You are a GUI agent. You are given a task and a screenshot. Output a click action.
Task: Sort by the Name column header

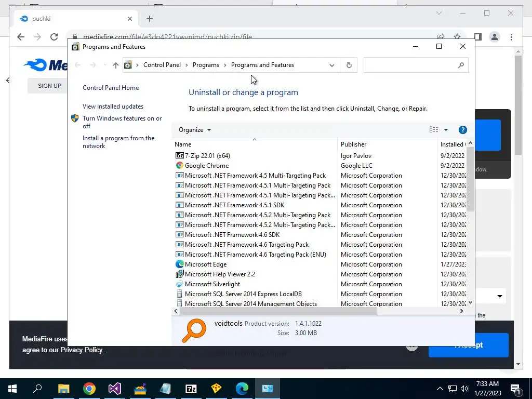pyautogui.click(x=183, y=144)
